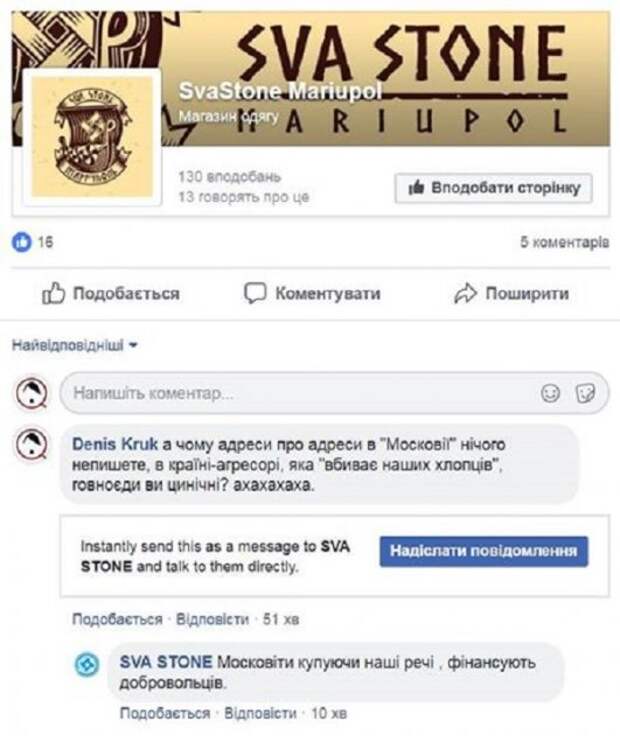
Task: Open the 5 коментарів link
Action: 564,242
